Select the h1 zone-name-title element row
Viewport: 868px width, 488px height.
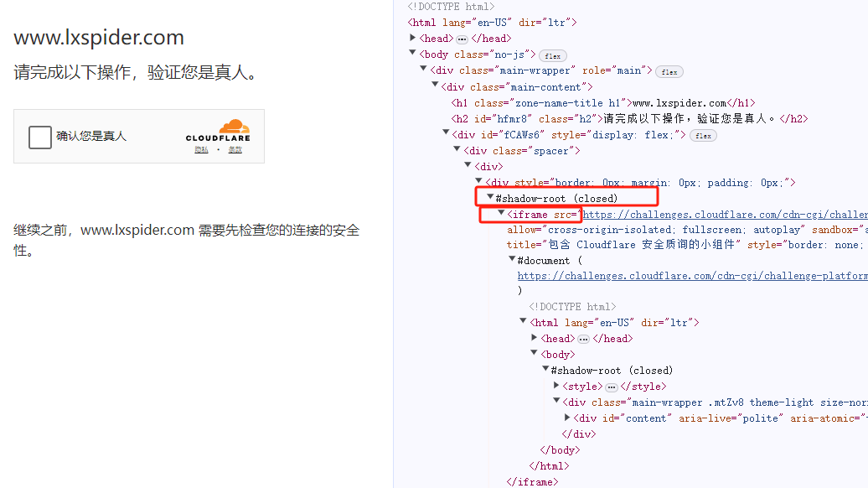[x=603, y=103]
